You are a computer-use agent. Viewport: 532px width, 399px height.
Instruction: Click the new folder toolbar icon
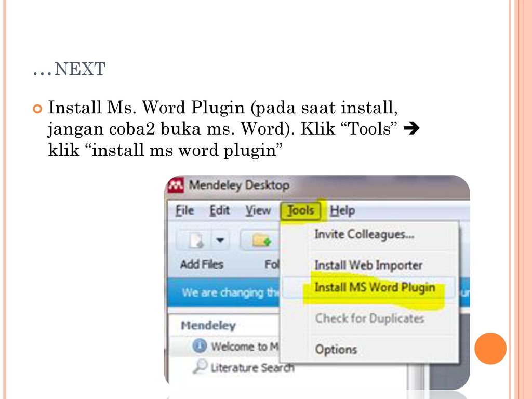(x=261, y=241)
